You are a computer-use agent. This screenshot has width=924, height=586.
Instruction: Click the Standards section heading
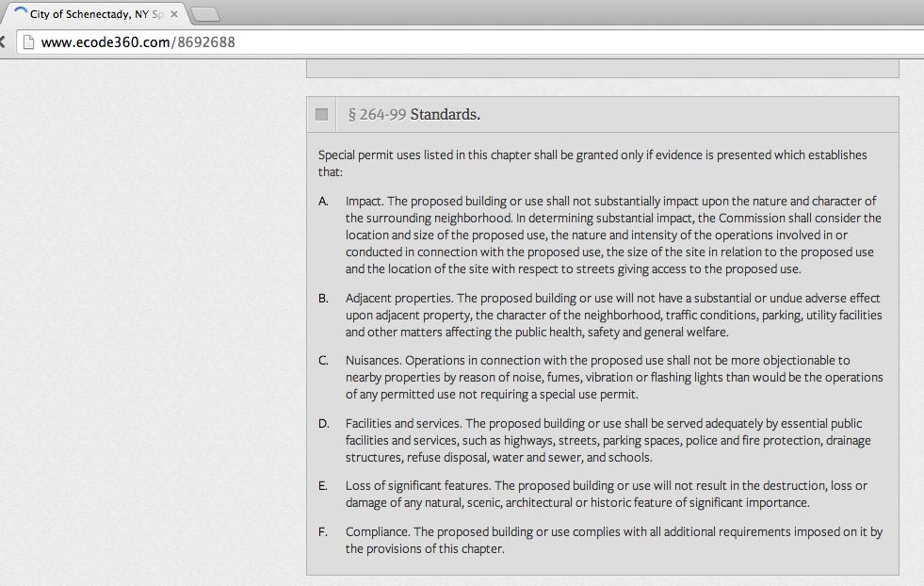(x=446, y=115)
